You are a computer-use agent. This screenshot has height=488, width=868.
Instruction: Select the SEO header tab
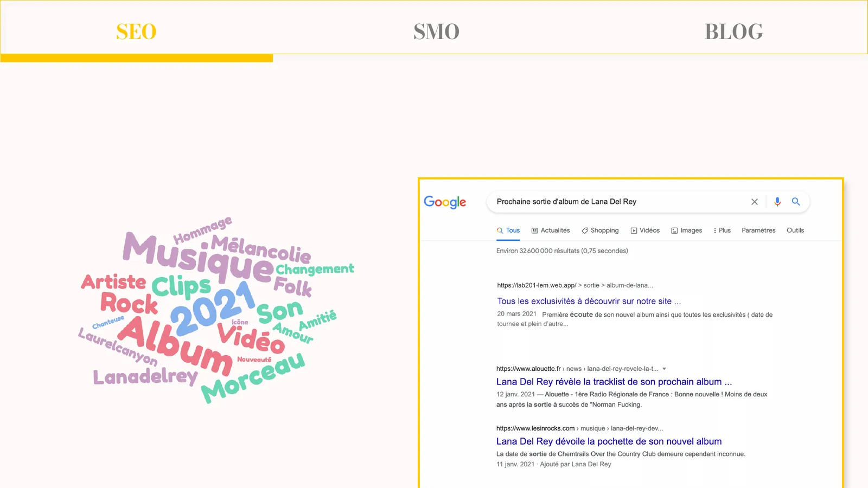pyautogui.click(x=136, y=31)
